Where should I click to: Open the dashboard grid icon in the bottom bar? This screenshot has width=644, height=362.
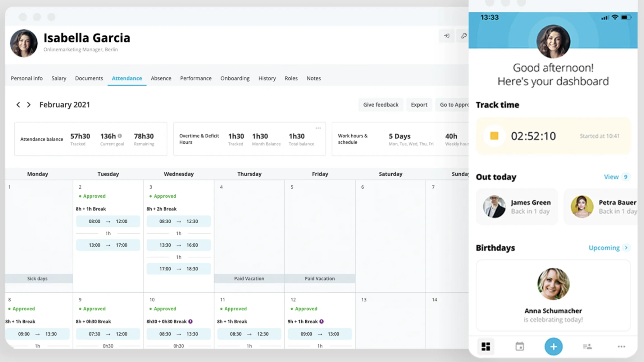click(x=486, y=347)
